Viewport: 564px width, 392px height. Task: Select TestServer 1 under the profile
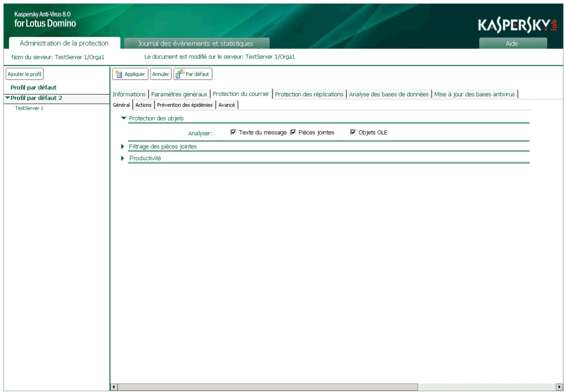click(x=29, y=108)
